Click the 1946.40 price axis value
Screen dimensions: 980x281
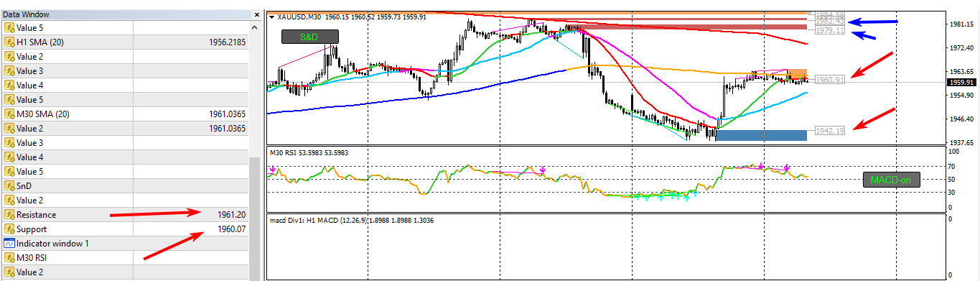click(x=962, y=119)
